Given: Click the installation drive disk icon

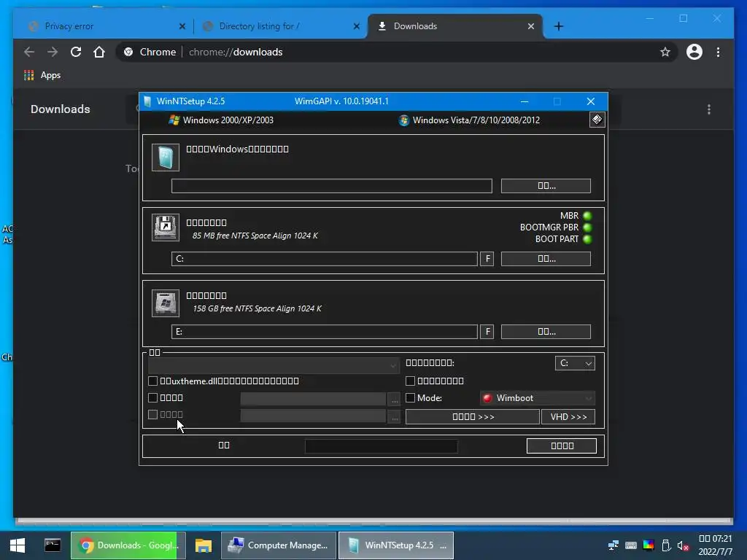Looking at the screenshot, I should pyautogui.click(x=166, y=303).
